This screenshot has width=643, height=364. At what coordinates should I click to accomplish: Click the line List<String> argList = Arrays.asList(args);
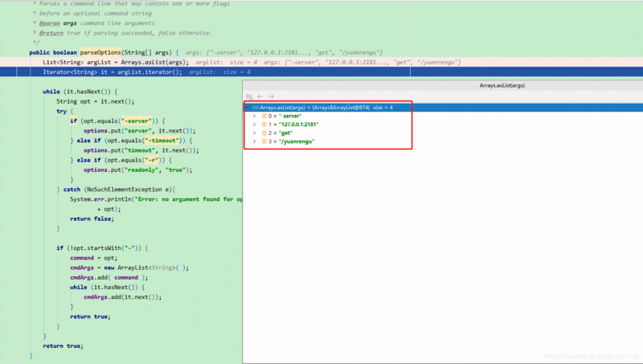[116, 63]
